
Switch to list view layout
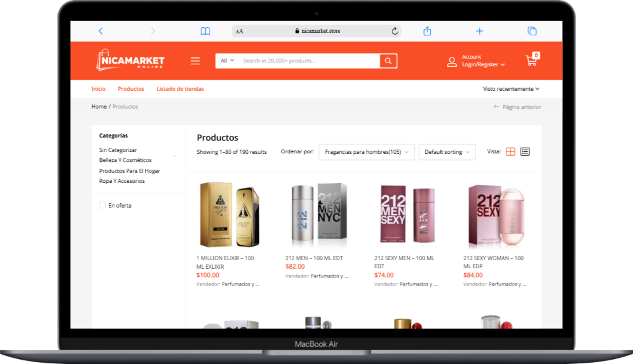click(x=525, y=152)
